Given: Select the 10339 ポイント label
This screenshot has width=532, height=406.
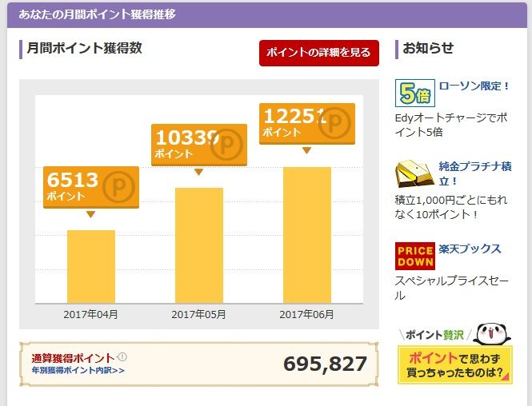Looking at the screenshot, I should [x=199, y=145].
